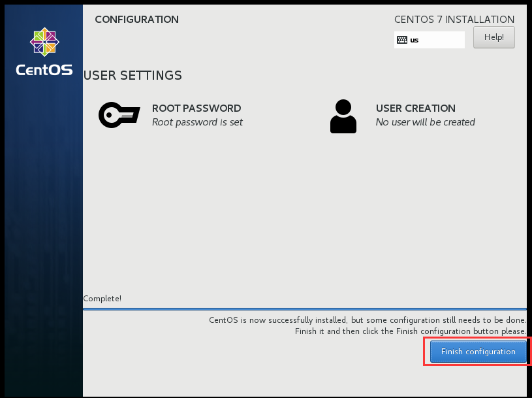
Task: Click the 'Root password is set' status text
Action: 197,122
